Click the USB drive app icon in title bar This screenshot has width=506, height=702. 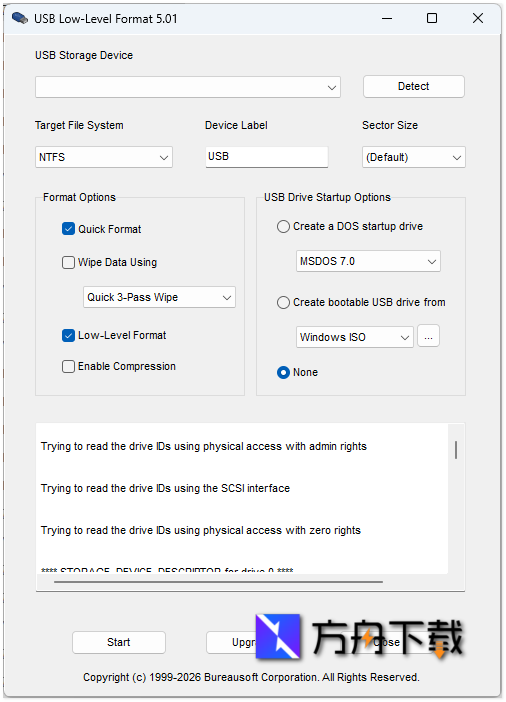[20, 18]
